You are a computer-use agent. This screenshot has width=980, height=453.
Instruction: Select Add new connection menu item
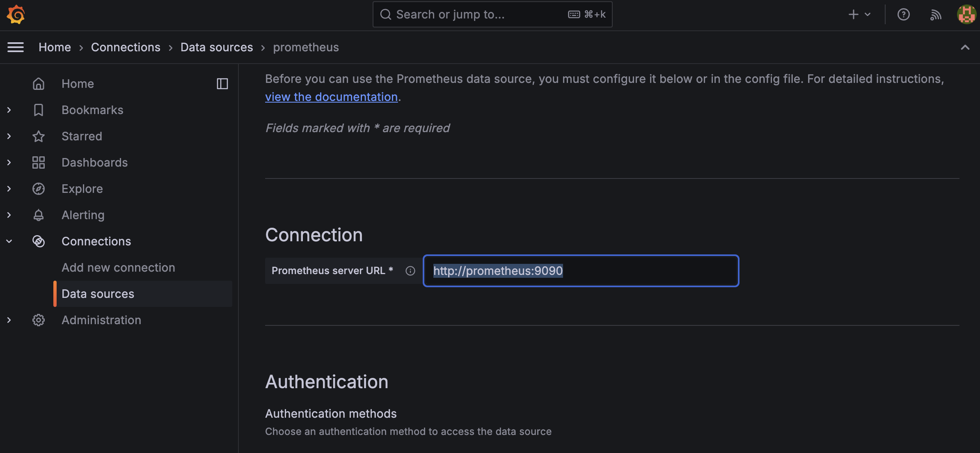[x=118, y=268]
